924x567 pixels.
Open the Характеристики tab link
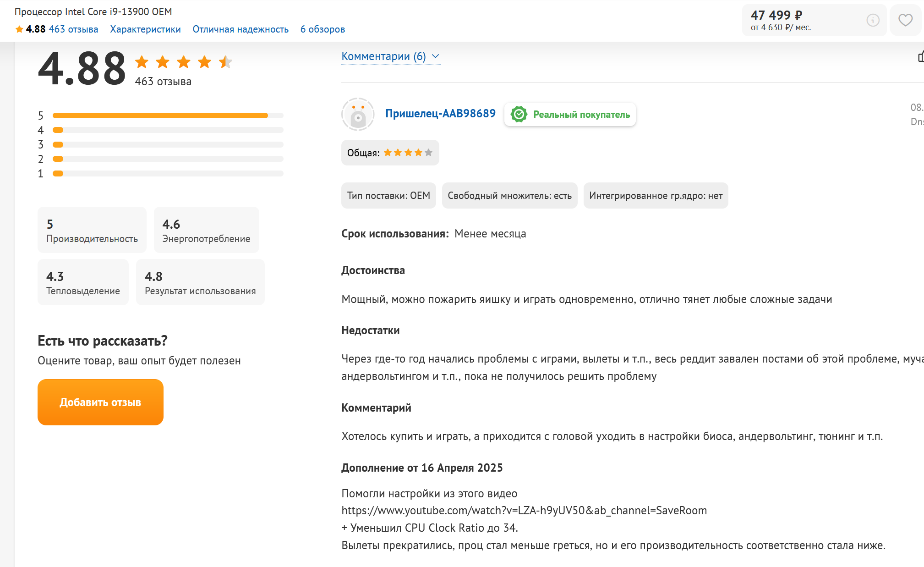[145, 29]
